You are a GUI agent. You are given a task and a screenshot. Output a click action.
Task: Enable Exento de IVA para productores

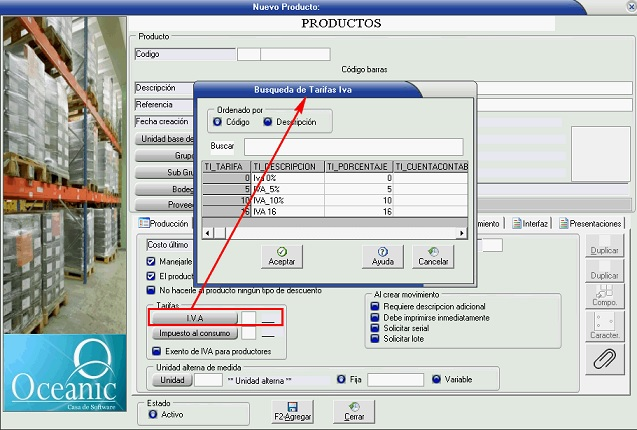point(156,351)
